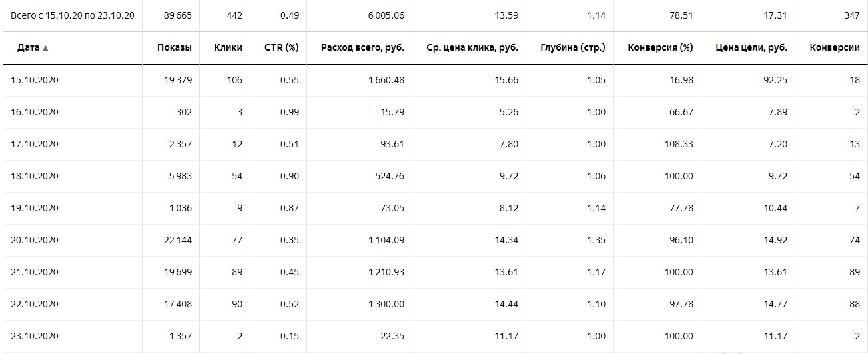
Task: Sort table by Показы column
Action: [174, 48]
